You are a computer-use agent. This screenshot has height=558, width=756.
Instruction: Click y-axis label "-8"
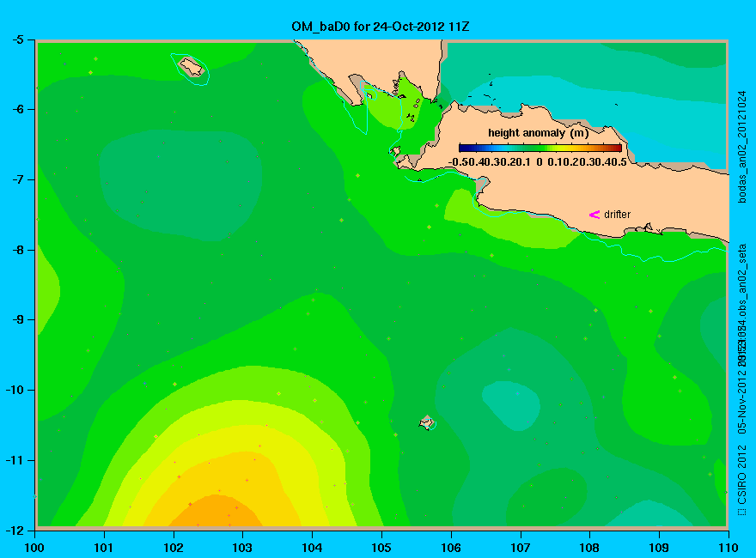pos(17,250)
